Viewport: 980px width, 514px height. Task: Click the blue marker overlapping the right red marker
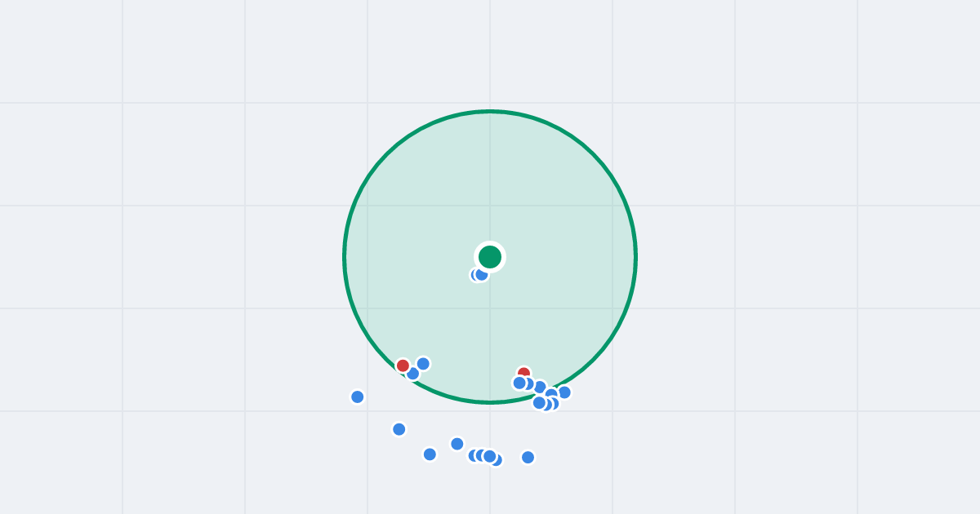[x=519, y=383]
